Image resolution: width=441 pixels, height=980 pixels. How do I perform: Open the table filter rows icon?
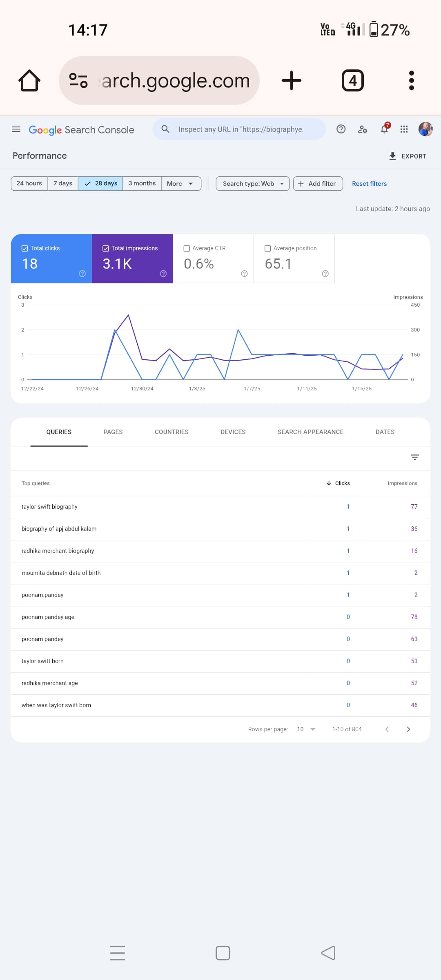click(415, 457)
